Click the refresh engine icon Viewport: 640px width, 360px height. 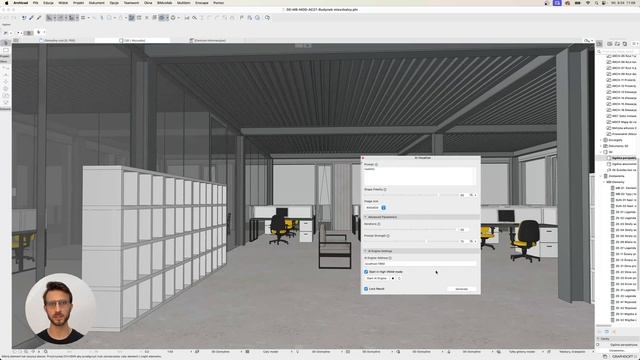[x=399, y=278]
